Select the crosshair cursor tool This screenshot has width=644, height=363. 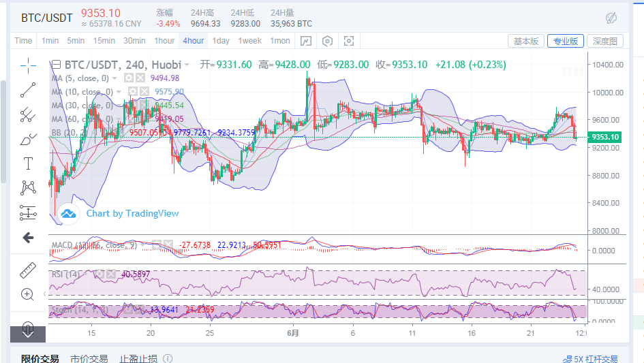(x=28, y=65)
